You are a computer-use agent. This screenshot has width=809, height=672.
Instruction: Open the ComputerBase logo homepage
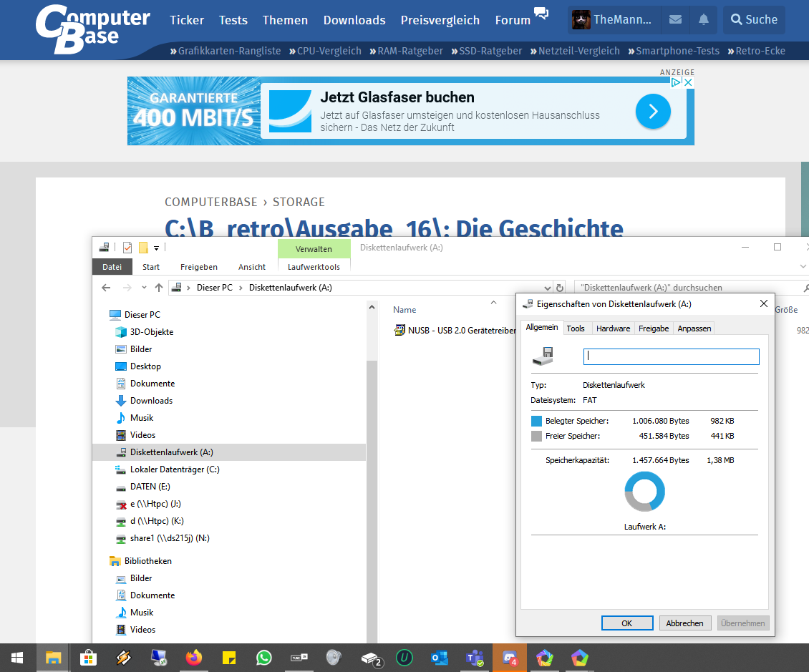click(x=93, y=29)
